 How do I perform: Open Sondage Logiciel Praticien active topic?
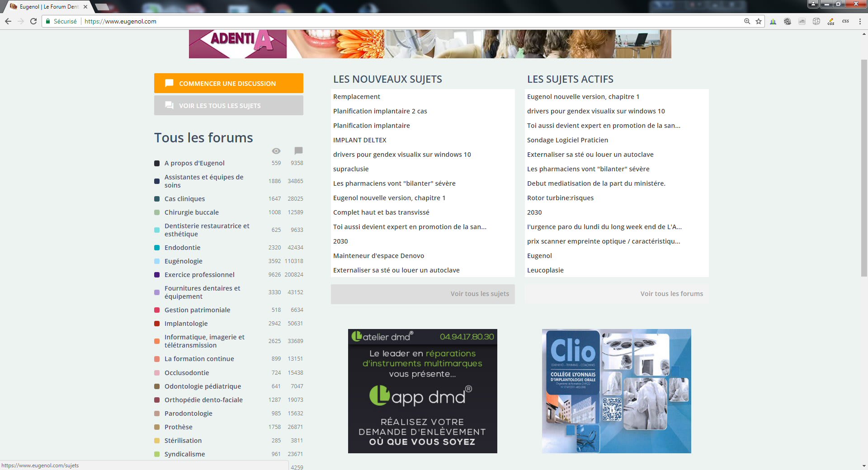567,140
